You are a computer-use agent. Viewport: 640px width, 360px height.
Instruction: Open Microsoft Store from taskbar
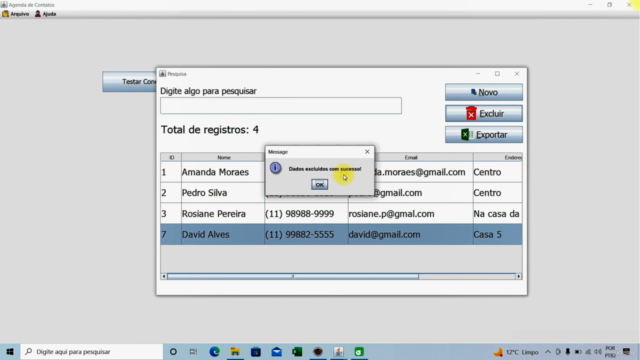click(256, 351)
